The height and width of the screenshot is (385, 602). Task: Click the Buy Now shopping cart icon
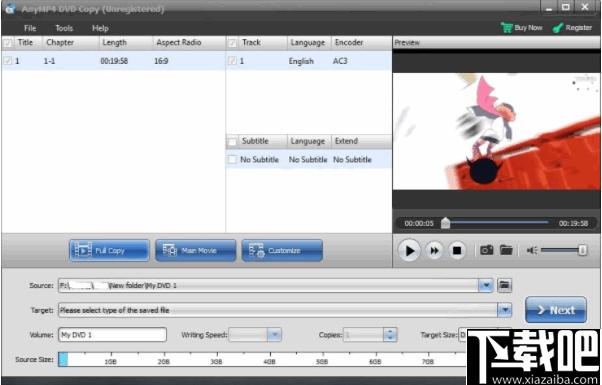[507, 28]
